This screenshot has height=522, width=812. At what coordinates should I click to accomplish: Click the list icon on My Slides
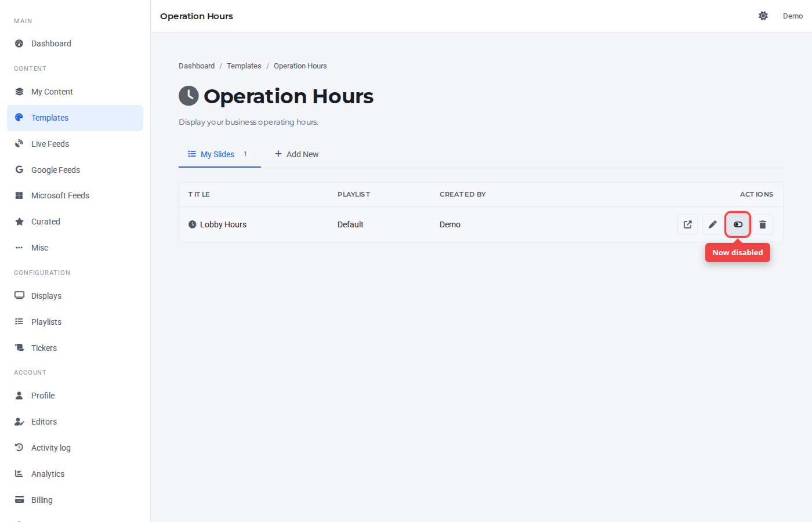coord(192,154)
